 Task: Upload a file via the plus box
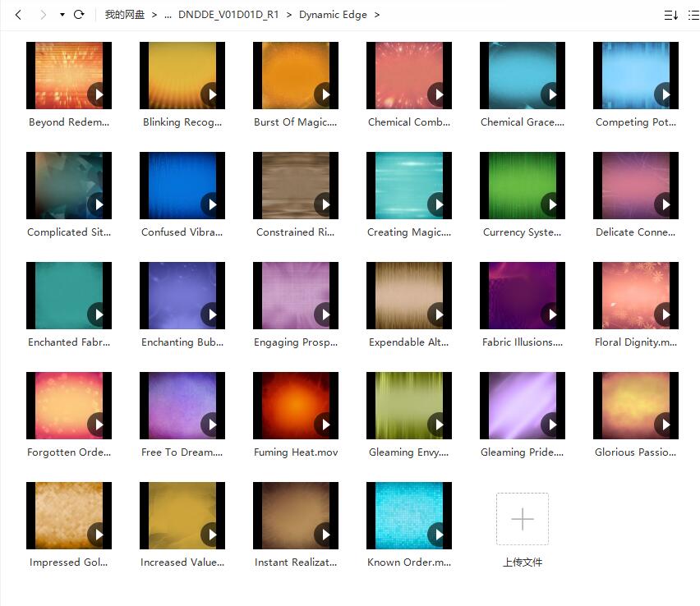click(x=523, y=519)
